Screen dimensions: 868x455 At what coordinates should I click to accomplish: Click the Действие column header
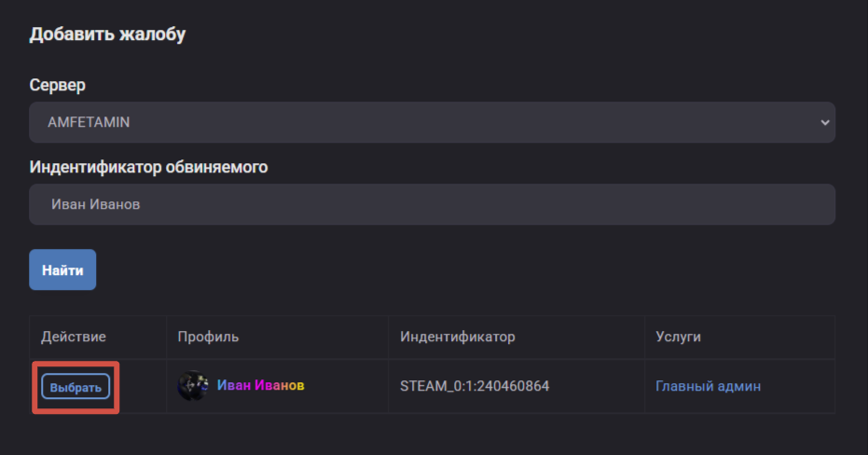coord(73,337)
